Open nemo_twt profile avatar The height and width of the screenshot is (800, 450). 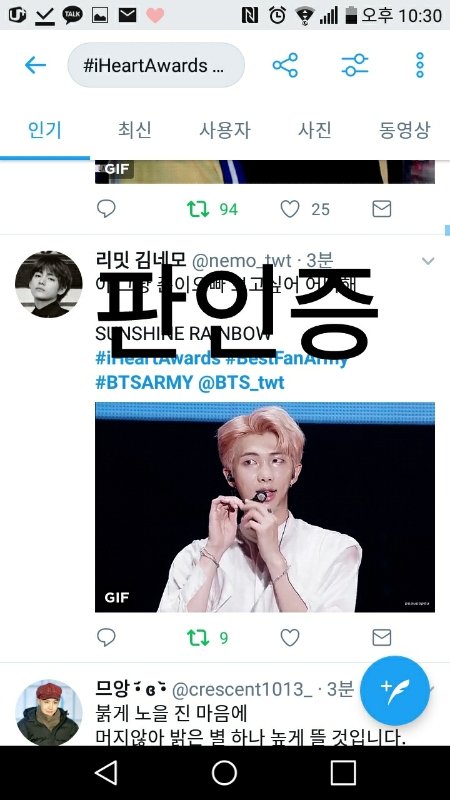tap(48, 284)
